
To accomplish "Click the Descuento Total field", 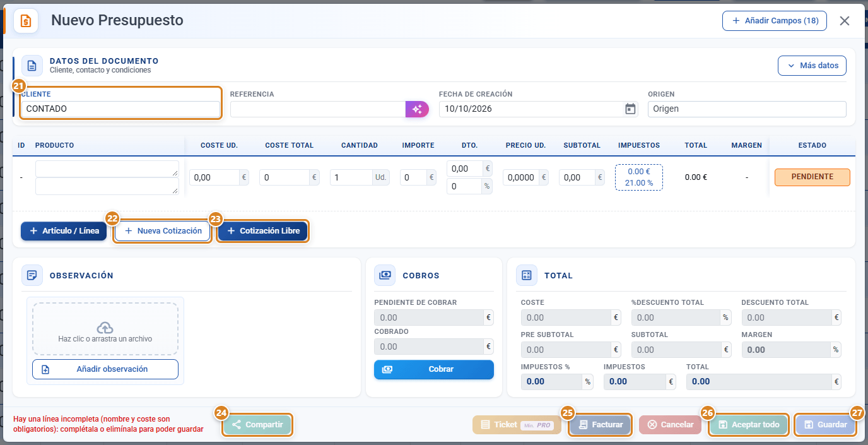I will 787,317.
